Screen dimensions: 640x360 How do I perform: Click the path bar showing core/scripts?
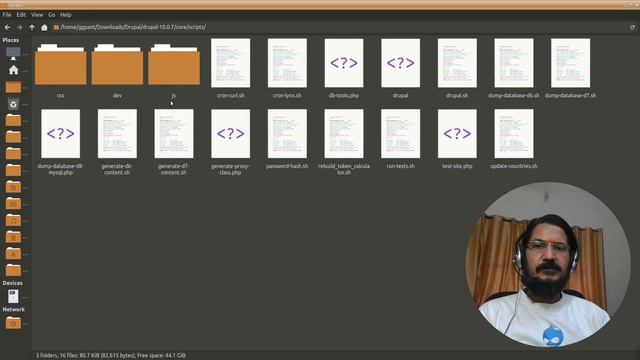[x=133, y=27]
